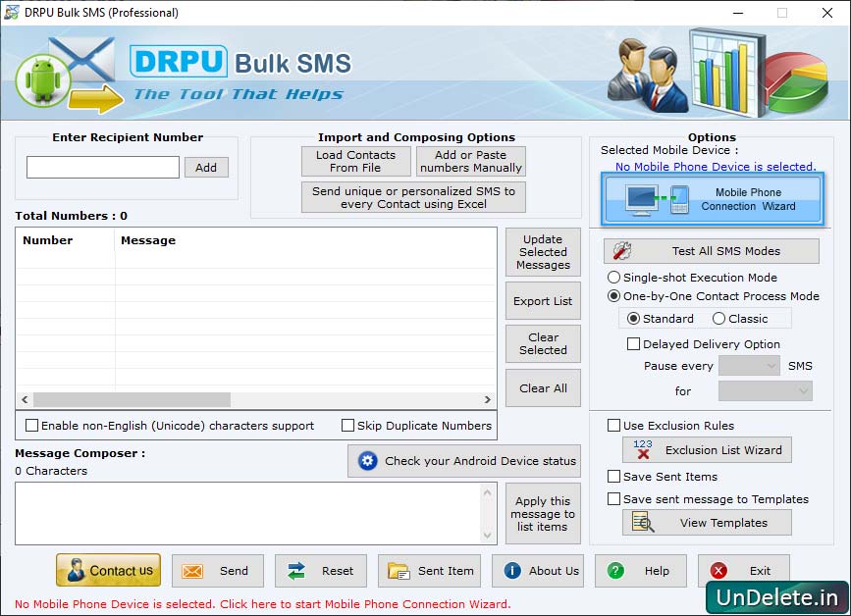Screen dimensions: 851x616
Task: Tick the Save Sent Items checkbox
Action: coord(613,476)
